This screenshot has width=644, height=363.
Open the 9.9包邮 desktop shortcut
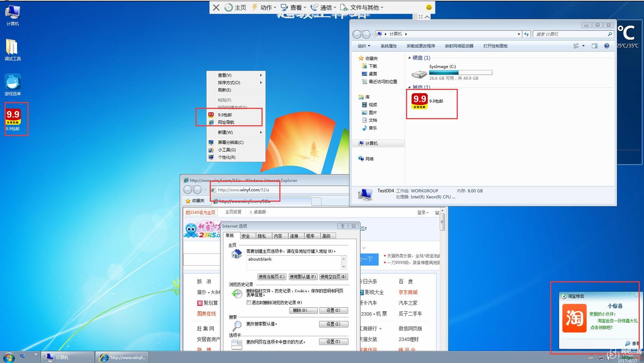(x=13, y=120)
